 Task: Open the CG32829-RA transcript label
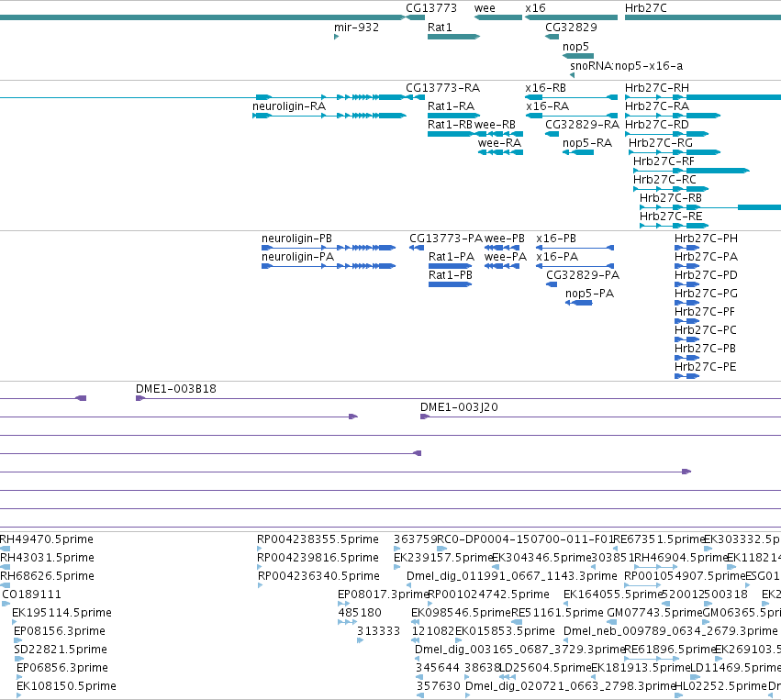coord(582,125)
